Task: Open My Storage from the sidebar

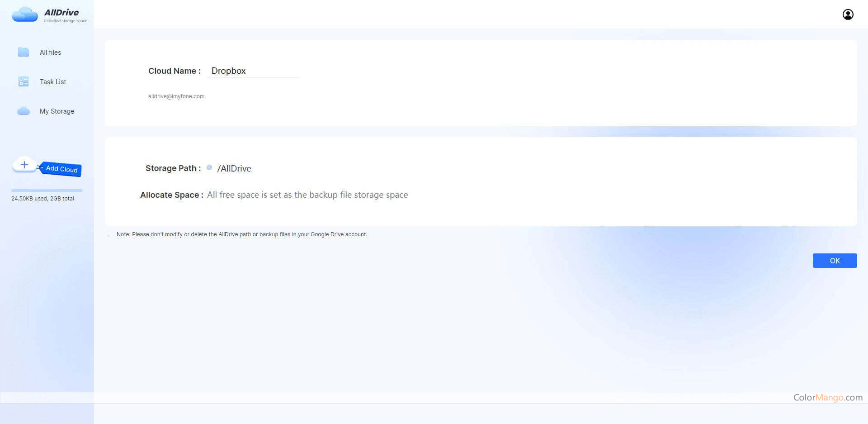Action: [57, 111]
